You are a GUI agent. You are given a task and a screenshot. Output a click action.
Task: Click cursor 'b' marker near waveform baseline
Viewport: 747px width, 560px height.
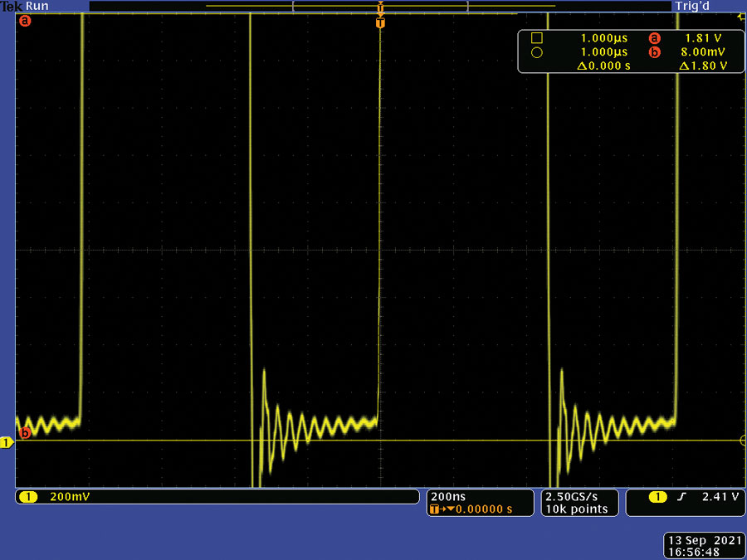click(25, 433)
